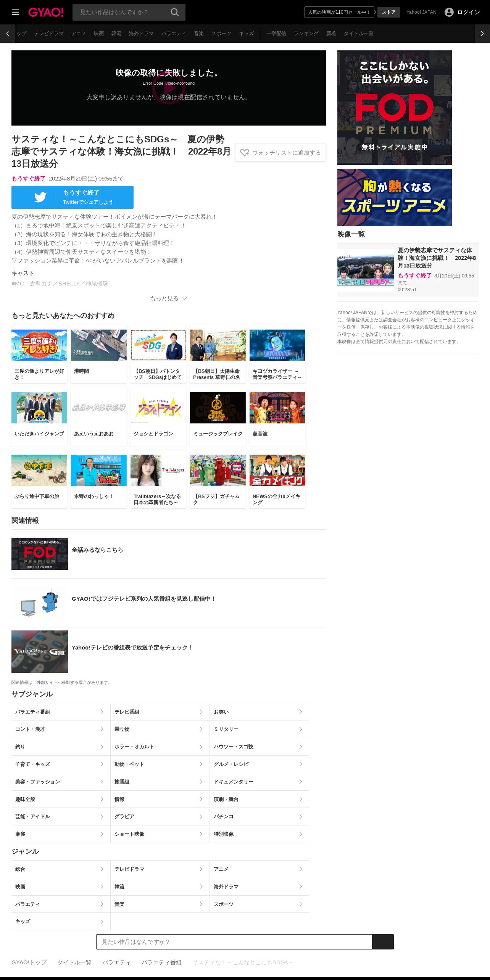Open 総合 genre row
Image resolution: width=490 pixels, height=980 pixels.
click(x=61, y=869)
